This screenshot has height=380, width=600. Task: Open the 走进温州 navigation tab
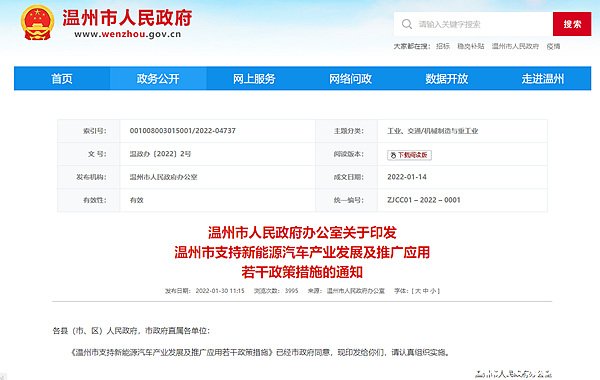[x=543, y=78]
